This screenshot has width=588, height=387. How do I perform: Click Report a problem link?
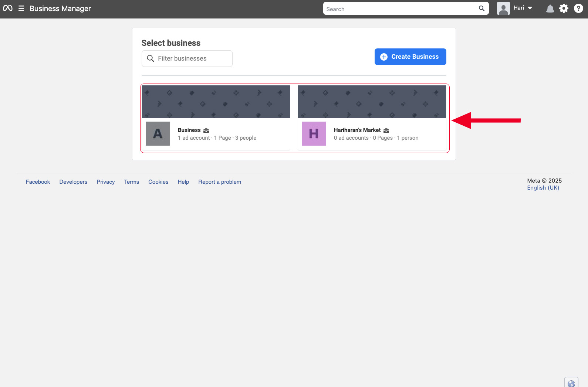[x=220, y=182]
